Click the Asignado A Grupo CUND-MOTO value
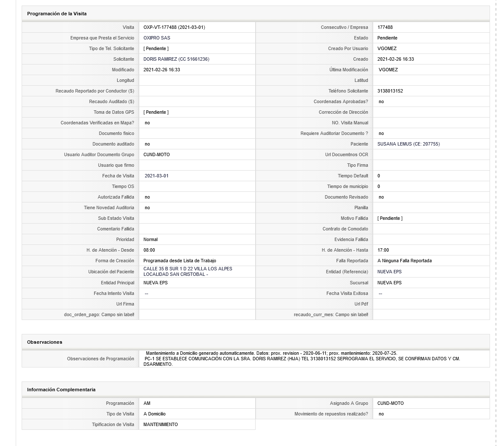Viewport: 504px width, 446px height. [x=390, y=403]
